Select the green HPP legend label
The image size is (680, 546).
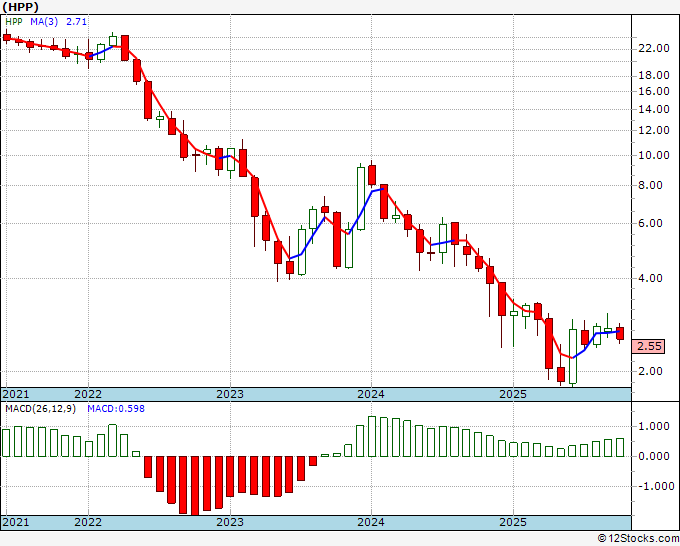point(14,21)
